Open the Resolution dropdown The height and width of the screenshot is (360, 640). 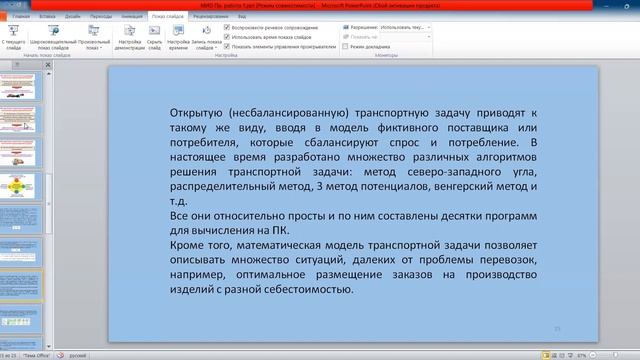click(x=405, y=27)
